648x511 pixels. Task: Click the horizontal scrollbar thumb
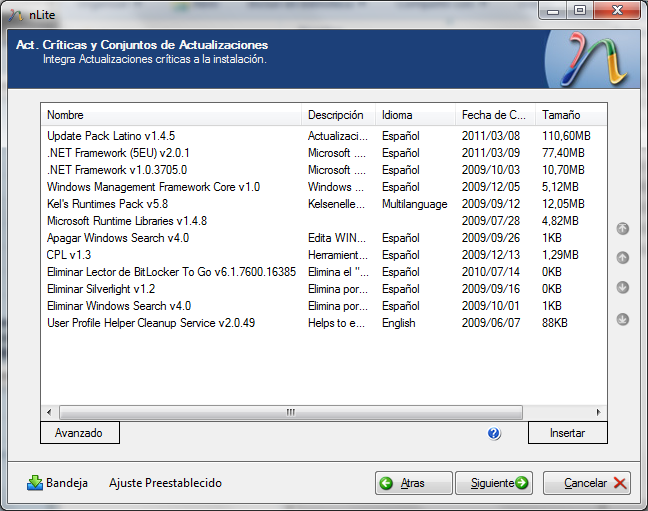click(291, 412)
